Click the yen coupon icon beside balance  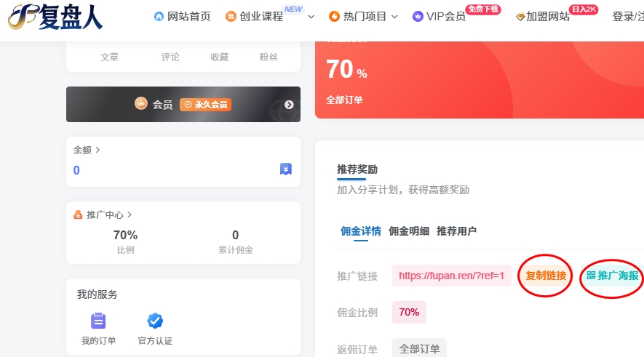point(286,169)
